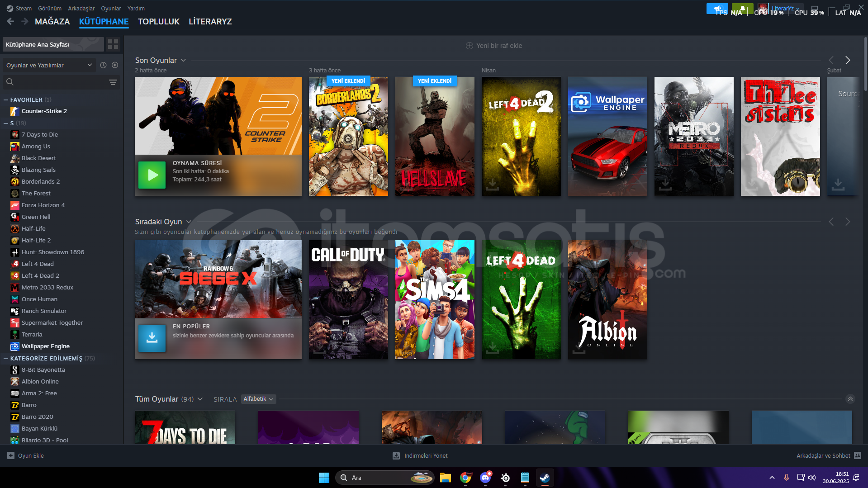
Task: Select Terraria in sidebar list
Action: point(32,334)
